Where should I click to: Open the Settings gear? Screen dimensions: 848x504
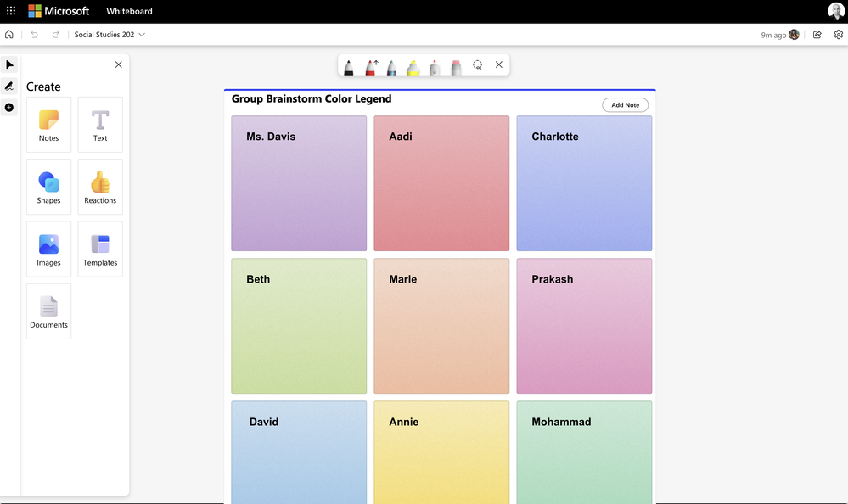pos(839,35)
